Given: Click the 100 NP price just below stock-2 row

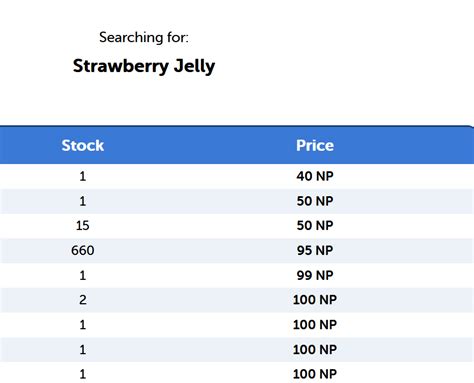Looking at the screenshot, I should pyautogui.click(x=315, y=325).
